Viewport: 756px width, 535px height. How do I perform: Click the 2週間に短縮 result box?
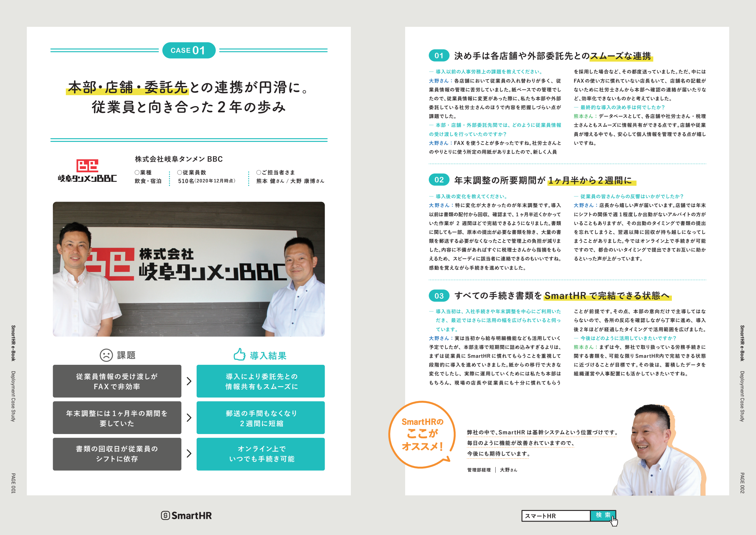(x=261, y=418)
